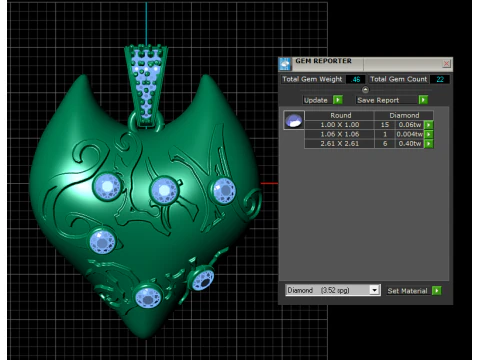
Task: Click the 0.06tw weight cell
Action: (410, 125)
